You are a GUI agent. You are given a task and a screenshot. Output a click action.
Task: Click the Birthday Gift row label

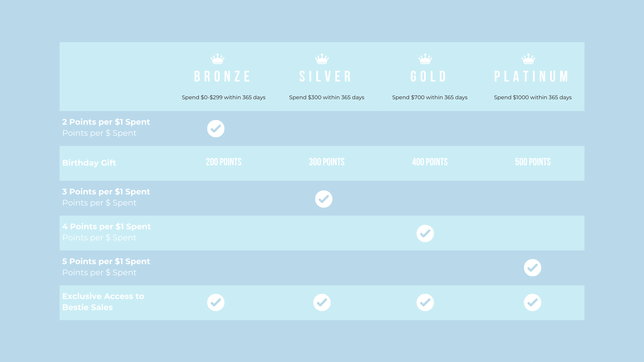tap(89, 163)
